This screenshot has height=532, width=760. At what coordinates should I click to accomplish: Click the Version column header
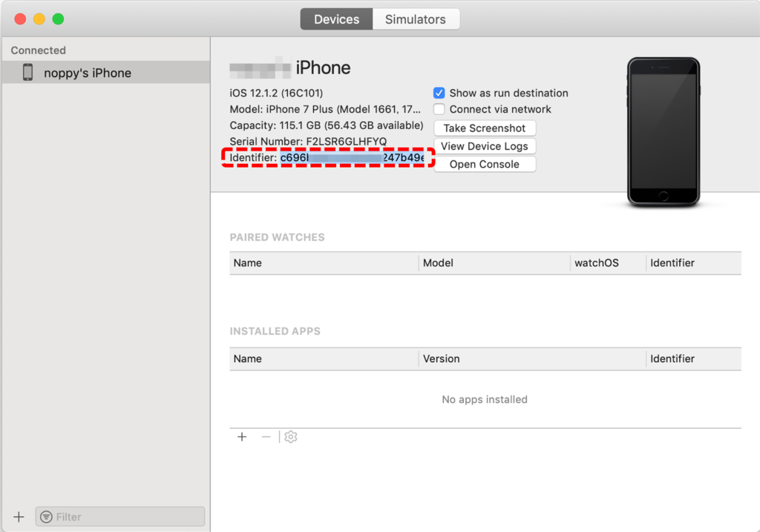pos(532,359)
